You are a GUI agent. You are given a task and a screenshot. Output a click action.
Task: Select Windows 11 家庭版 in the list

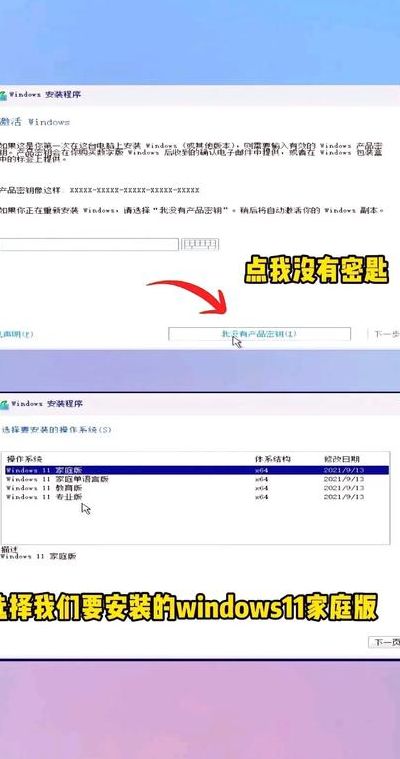coord(197,470)
